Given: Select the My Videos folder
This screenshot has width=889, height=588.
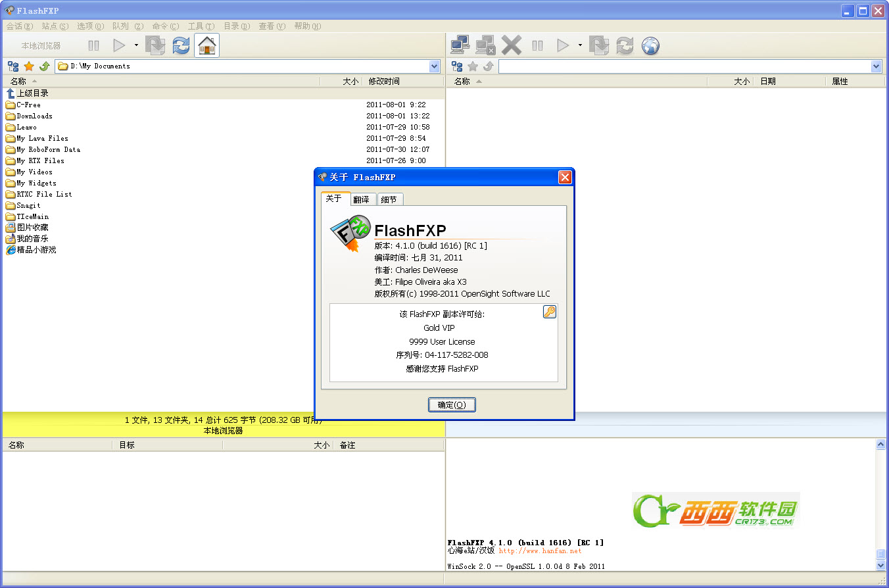Looking at the screenshot, I should pyautogui.click(x=29, y=172).
